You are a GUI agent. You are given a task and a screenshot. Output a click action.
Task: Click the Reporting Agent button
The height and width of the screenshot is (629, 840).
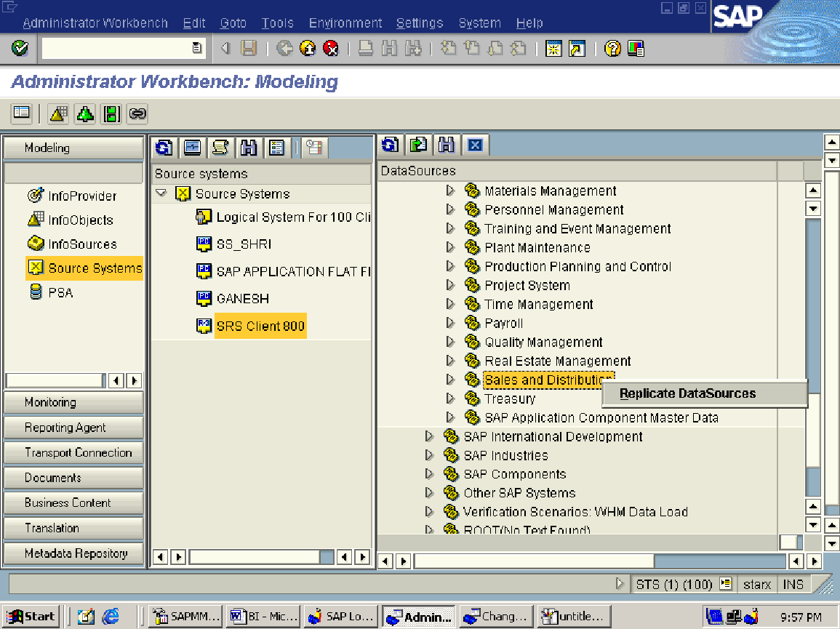click(x=74, y=428)
